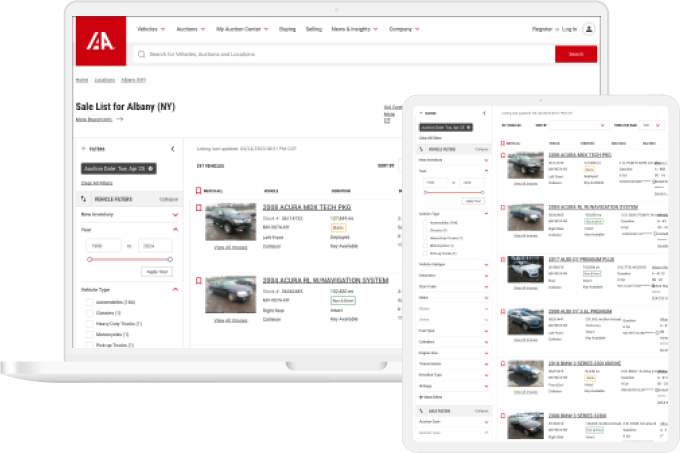The width and height of the screenshot is (680, 453).
Task: Expand the Make filter on the tablet
Action: click(486, 298)
